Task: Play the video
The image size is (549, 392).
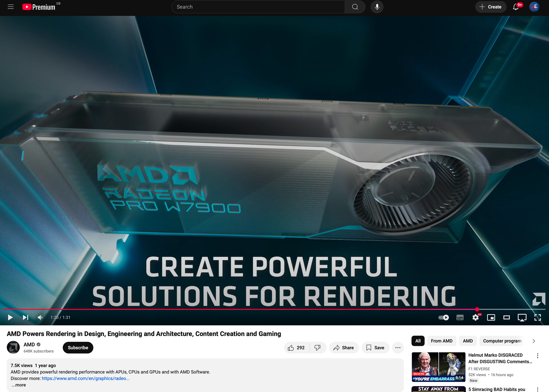Action: [x=10, y=317]
